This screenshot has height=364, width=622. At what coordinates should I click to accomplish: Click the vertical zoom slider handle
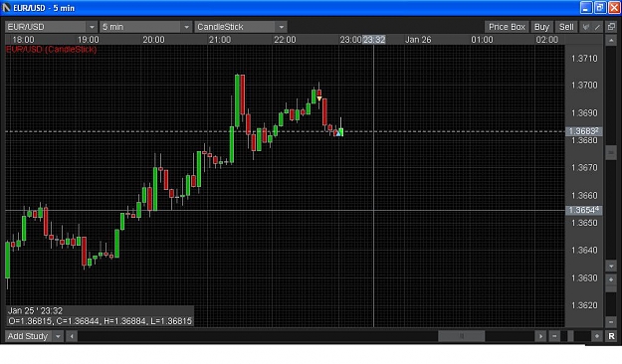[x=611, y=288]
